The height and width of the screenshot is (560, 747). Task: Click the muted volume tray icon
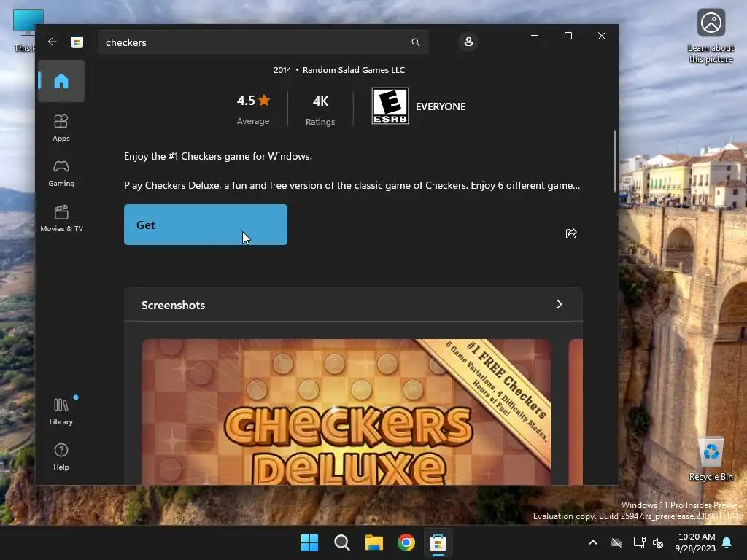click(658, 542)
